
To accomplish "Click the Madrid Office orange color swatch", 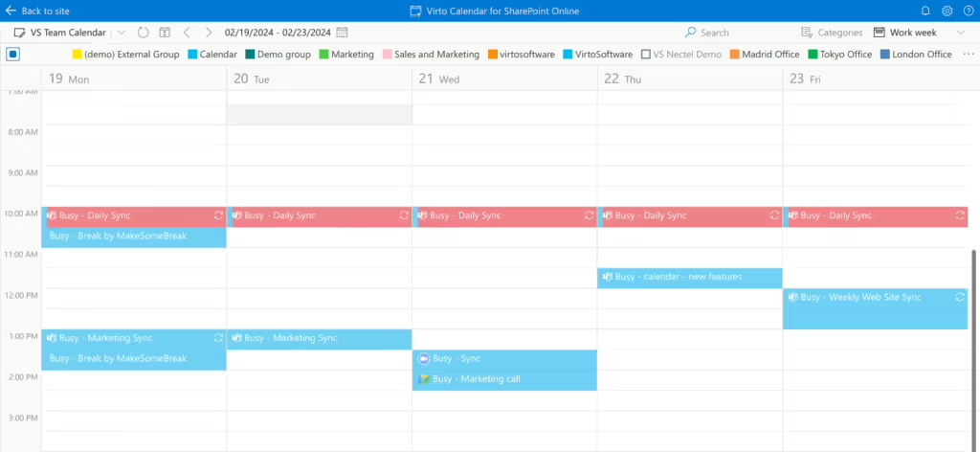I will tap(734, 55).
